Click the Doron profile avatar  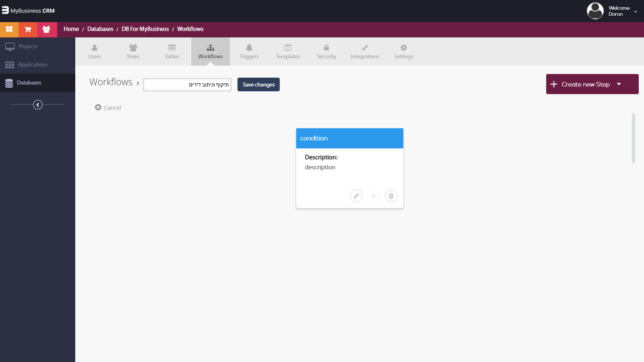point(595,11)
